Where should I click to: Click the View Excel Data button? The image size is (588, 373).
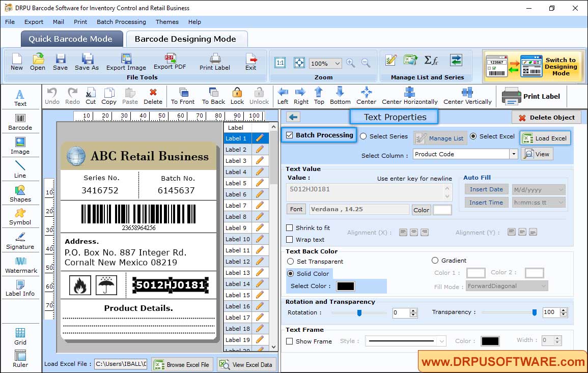tap(247, 364)
